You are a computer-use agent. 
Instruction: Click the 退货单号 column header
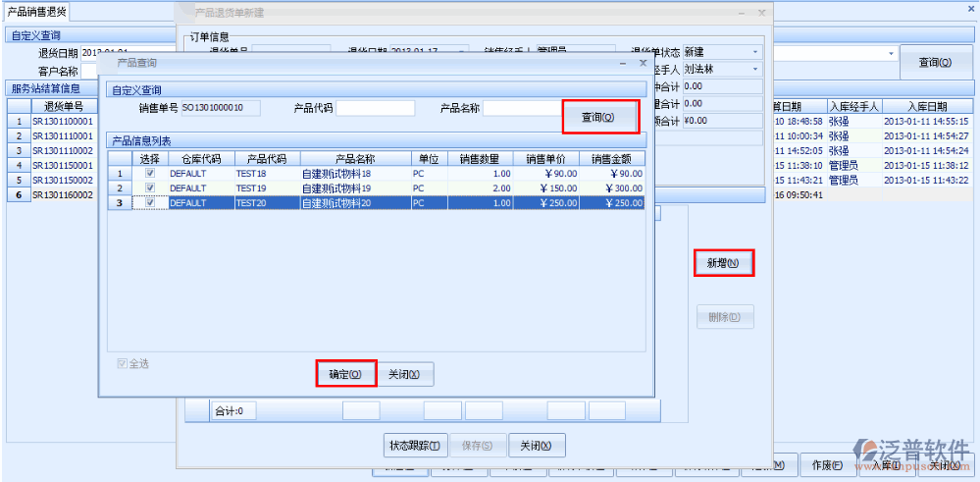pyautogui.click(x=65, y=106)
